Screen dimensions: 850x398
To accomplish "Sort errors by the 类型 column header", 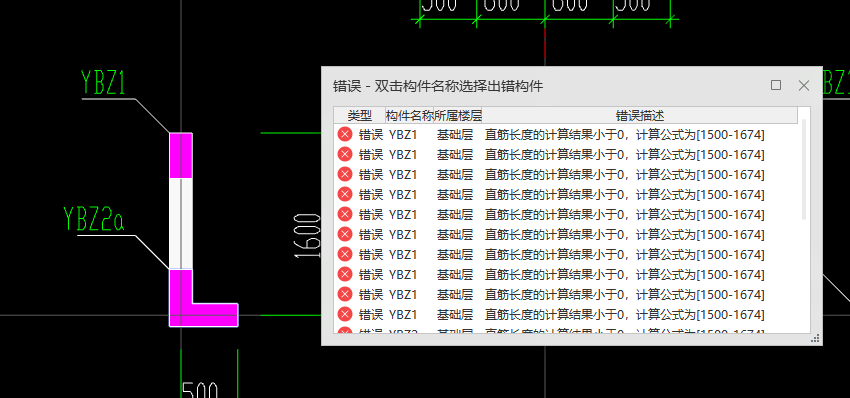I will [359, 115].
